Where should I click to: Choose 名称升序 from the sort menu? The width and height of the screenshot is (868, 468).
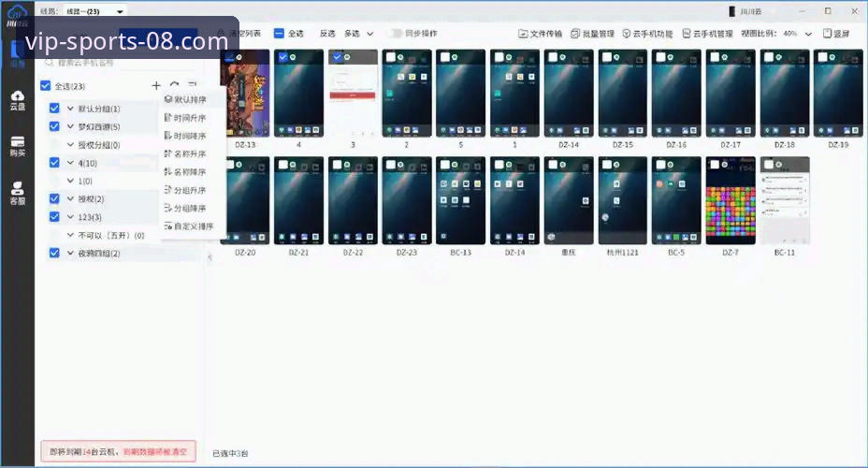coord(192,154)
